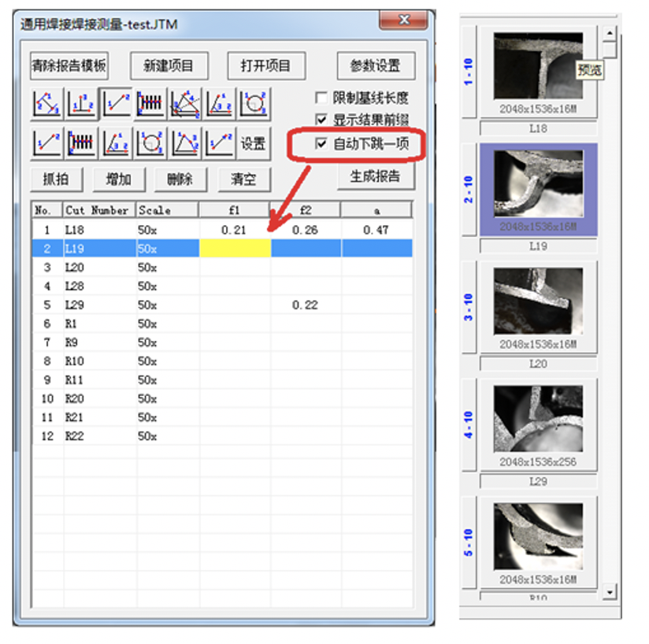Click the f2 column header

306,210
